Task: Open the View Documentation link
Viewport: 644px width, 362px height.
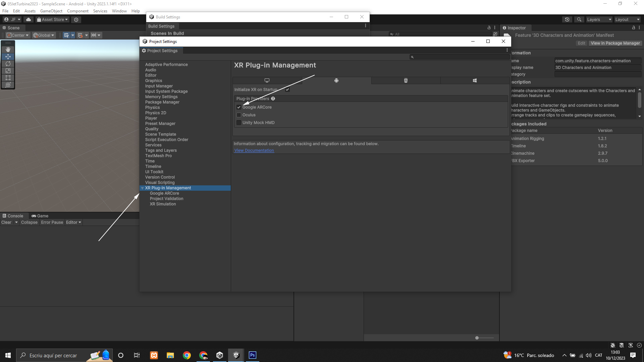Action: coord(254,150)
